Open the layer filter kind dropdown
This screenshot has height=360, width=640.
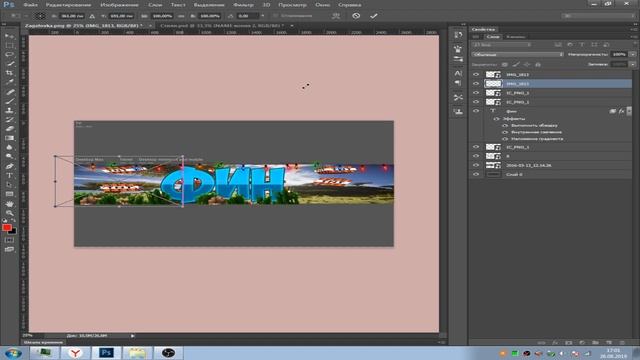pyautogui.click(x=502, y=44)
